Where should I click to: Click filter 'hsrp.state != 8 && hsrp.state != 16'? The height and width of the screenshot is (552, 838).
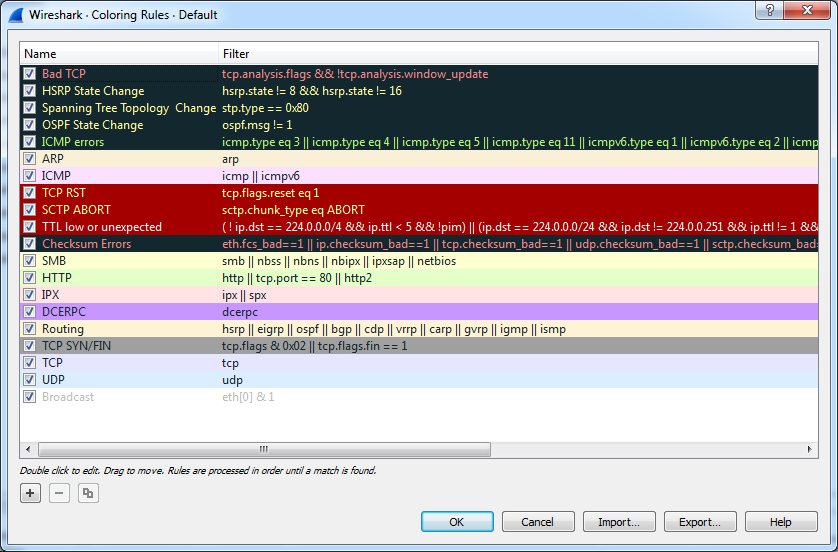(x=312, y=91)
